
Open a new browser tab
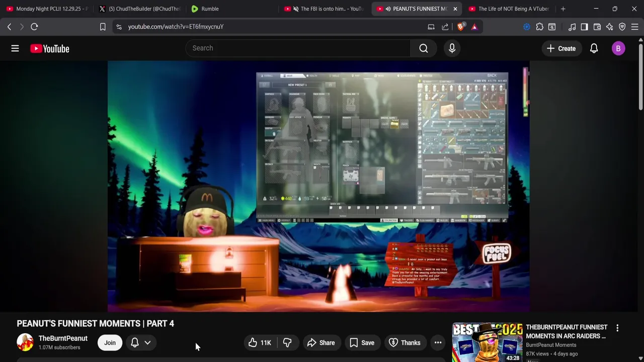pos(563,9)
